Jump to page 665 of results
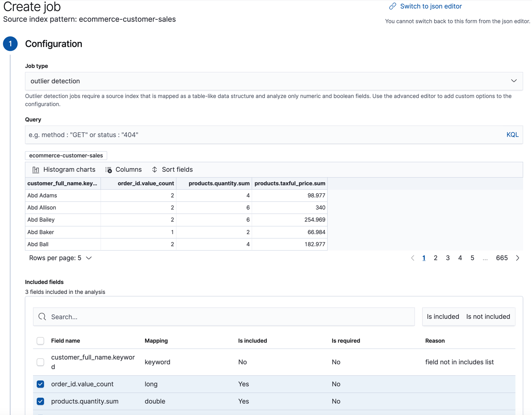The image size is (532, 415). click(x=502, y=258)
